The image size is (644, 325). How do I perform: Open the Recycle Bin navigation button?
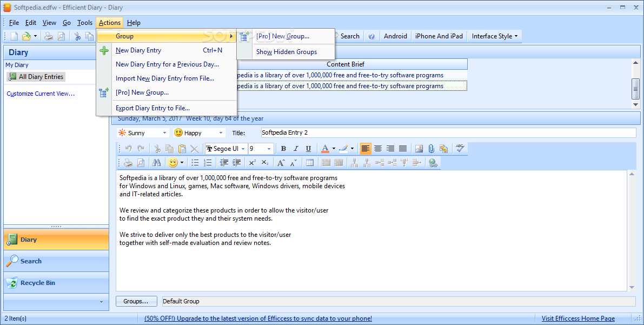56,283
